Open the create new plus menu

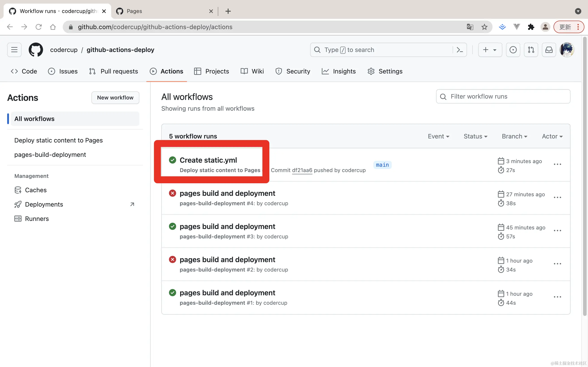tap(490, 50)
